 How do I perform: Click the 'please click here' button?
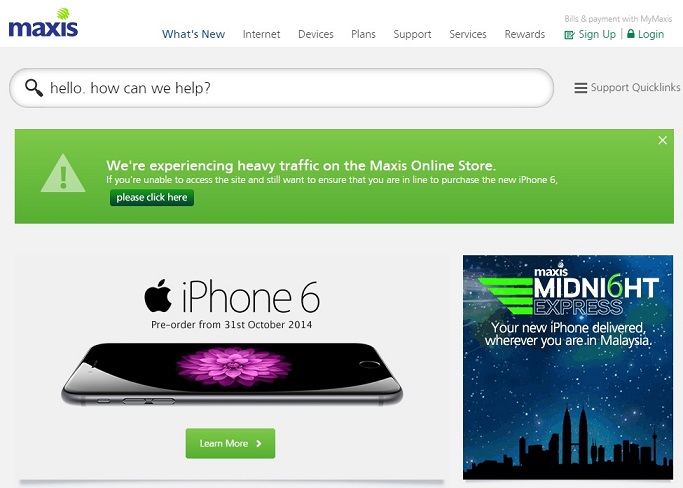click(x=152, y=198)
